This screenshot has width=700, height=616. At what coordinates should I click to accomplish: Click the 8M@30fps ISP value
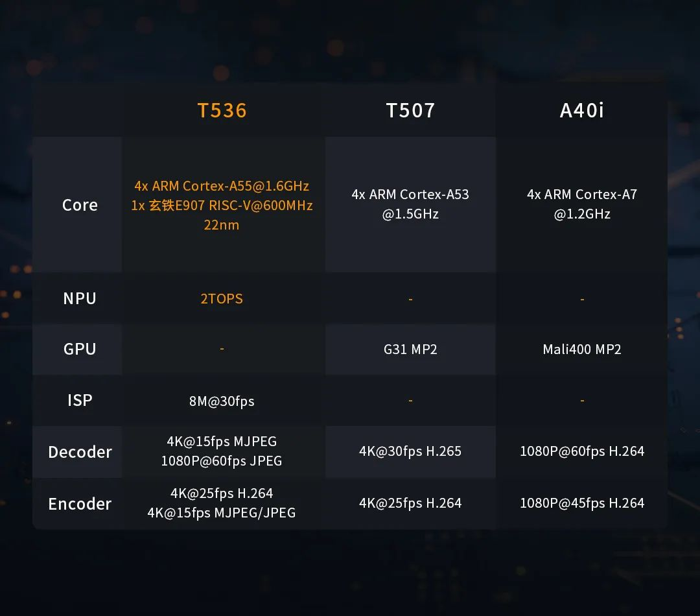[x=222, y=401]
